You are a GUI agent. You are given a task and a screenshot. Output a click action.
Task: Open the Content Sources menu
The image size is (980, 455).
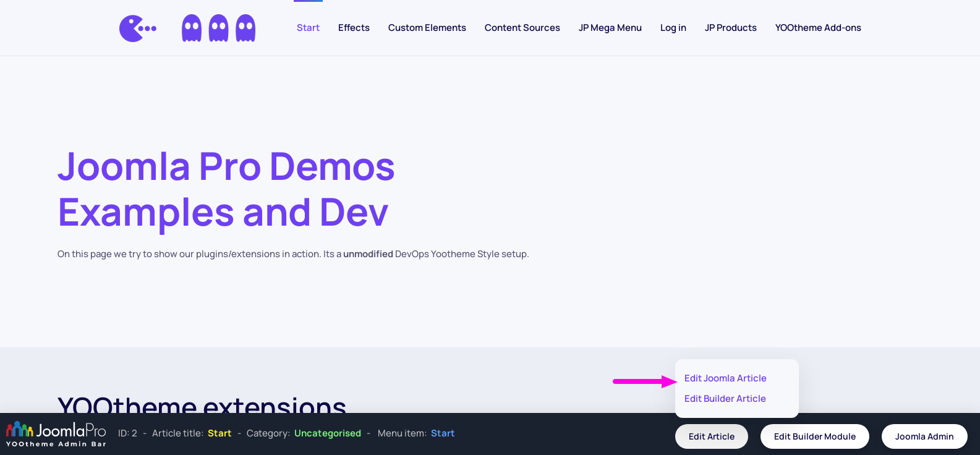[522, 28]
